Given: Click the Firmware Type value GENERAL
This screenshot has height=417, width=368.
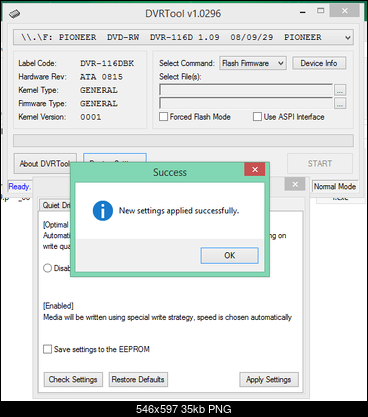Looking at the screenshot, I should (x=99, y=104).
